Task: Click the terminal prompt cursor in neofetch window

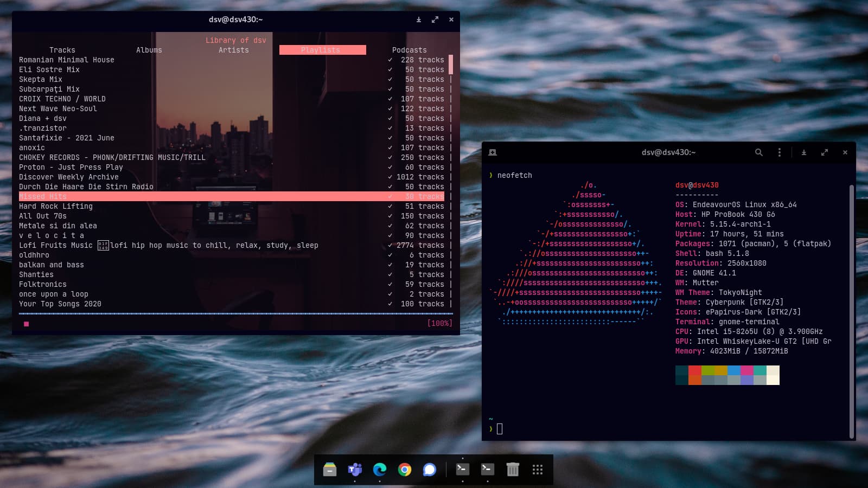Action: click(500, 429)
